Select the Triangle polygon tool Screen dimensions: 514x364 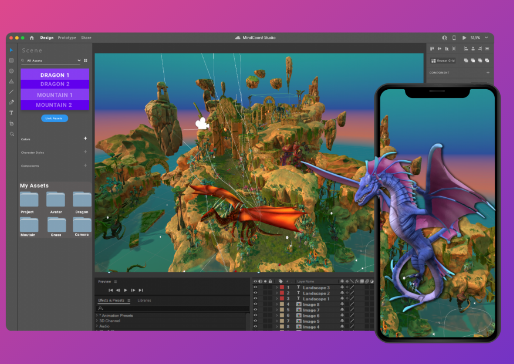[x=11, y=81]
